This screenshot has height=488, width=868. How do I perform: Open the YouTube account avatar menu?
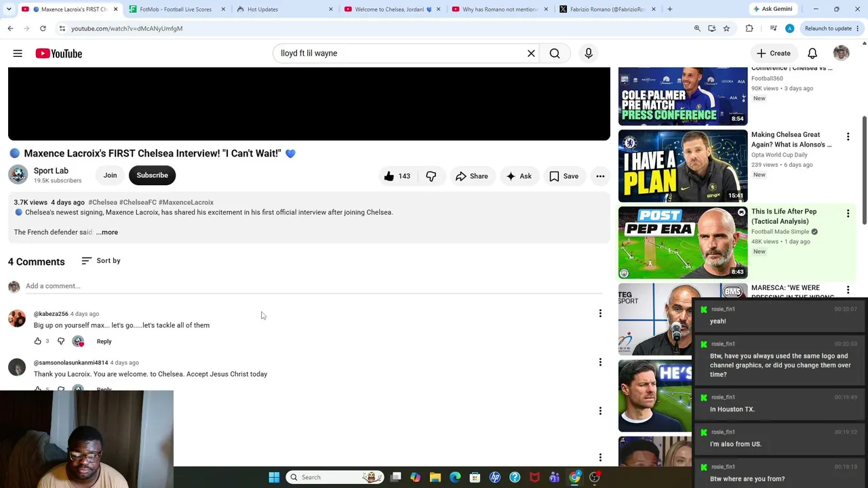click(x=842, y=54)
